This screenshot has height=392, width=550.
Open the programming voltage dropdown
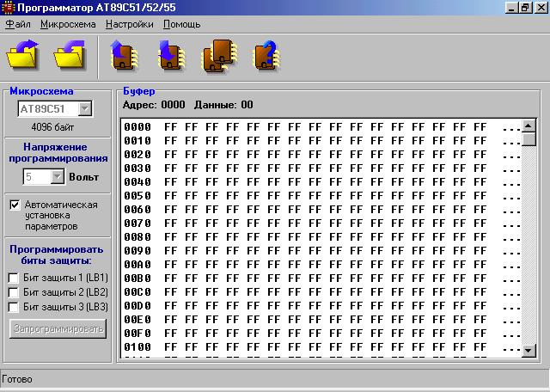(x=58, y=176)
